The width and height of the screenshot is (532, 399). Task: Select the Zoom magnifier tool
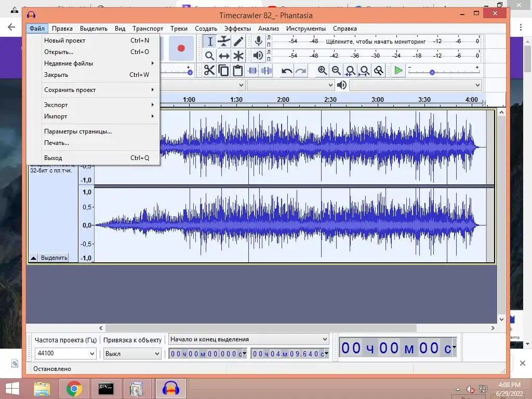(210, 56)
